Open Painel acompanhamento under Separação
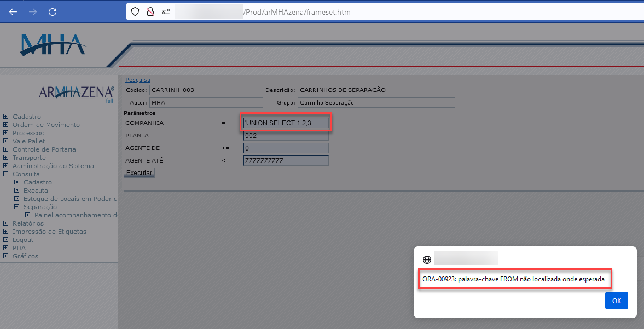The image size is (644, 329). coord(76,215)
